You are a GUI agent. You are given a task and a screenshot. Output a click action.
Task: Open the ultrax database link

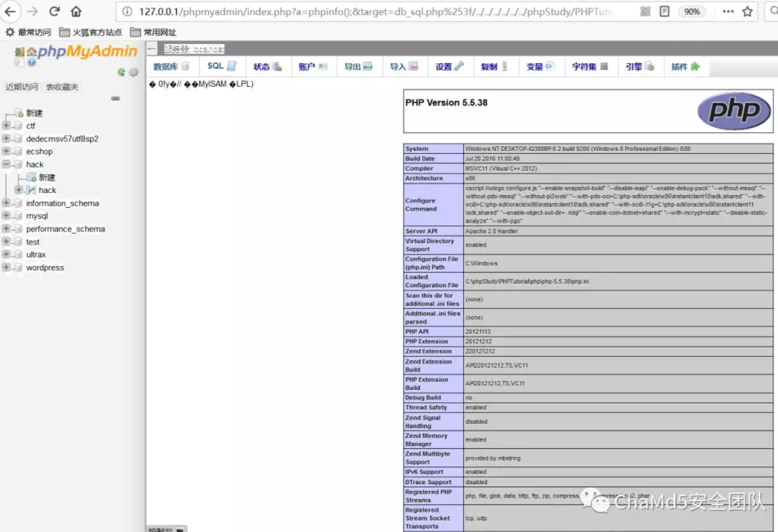(35, 255)
